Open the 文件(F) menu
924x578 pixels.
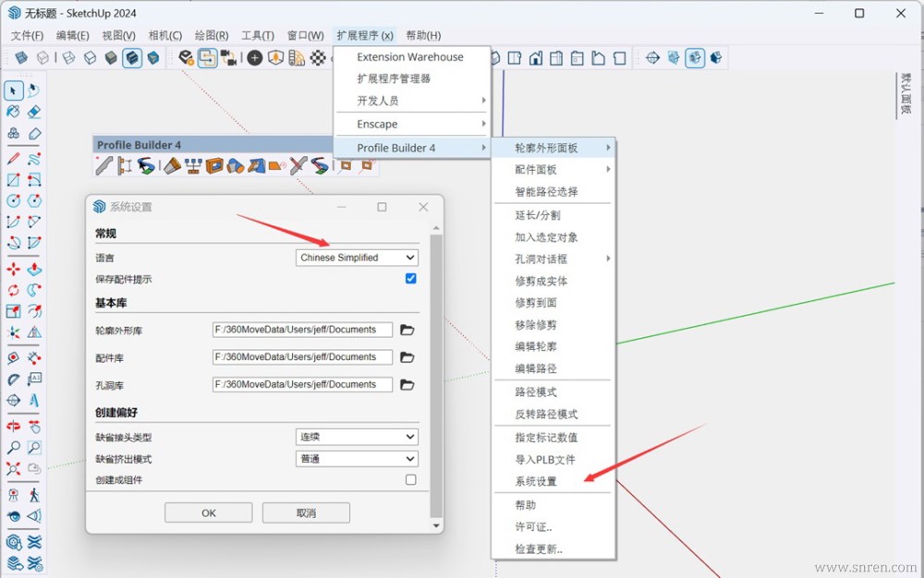27,35
